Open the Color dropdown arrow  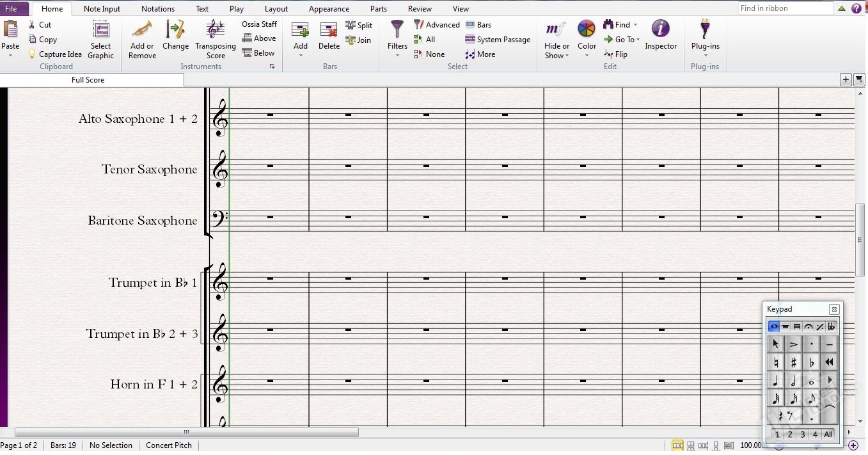(587, 56)
